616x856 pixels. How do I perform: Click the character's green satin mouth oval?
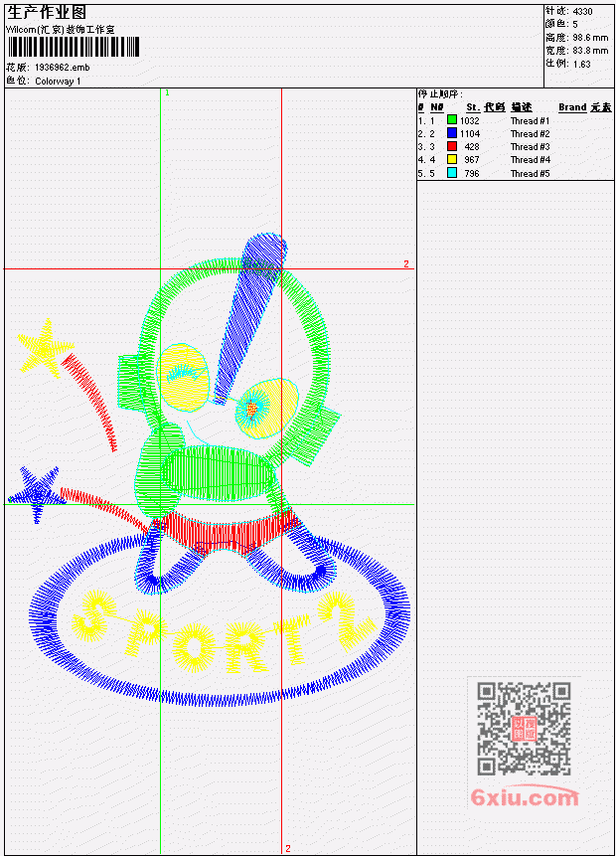pos(219,473)
